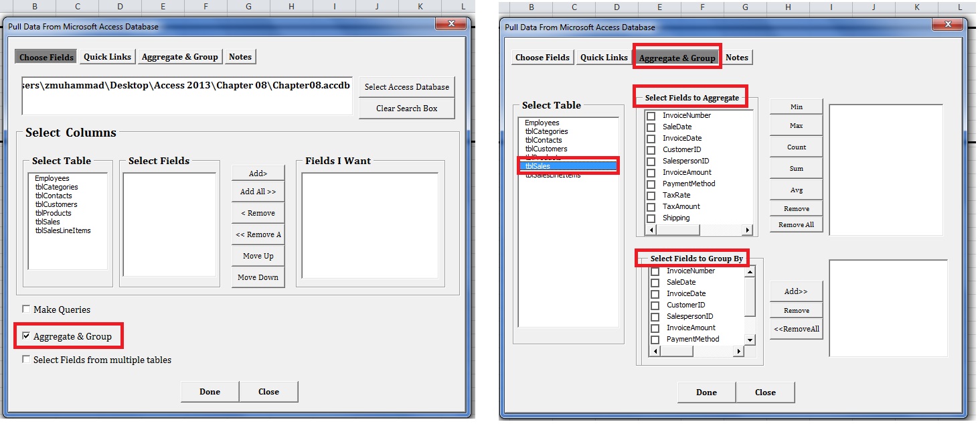This screenshot has height=424, width=980.
Task: Apply the Count aggregate function
Action: click(797, 147)
